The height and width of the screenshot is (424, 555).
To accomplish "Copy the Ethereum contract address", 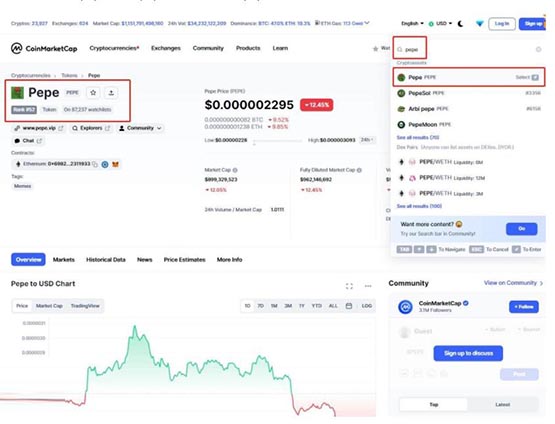I will pyautogui.click(x=95, y=164).
